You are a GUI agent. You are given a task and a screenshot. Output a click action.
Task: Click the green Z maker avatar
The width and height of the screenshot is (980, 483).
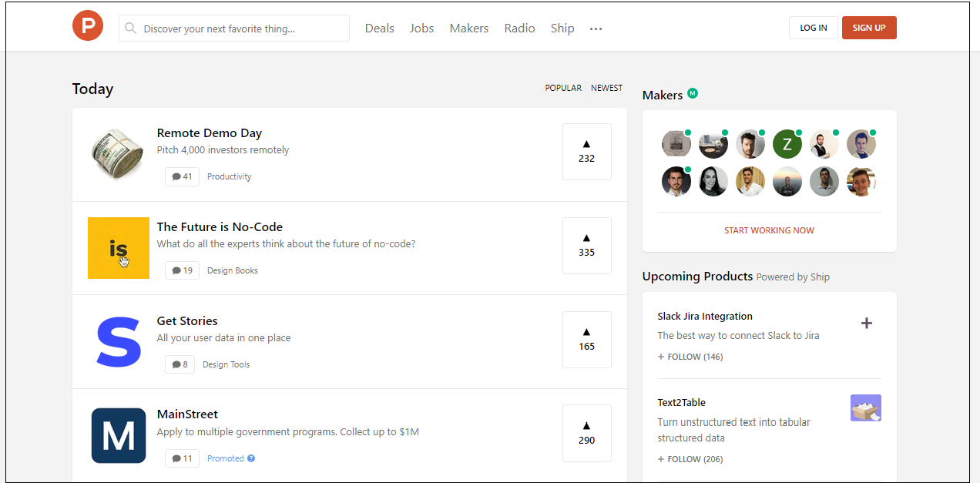pyautogui.click(x=787, y=144)
